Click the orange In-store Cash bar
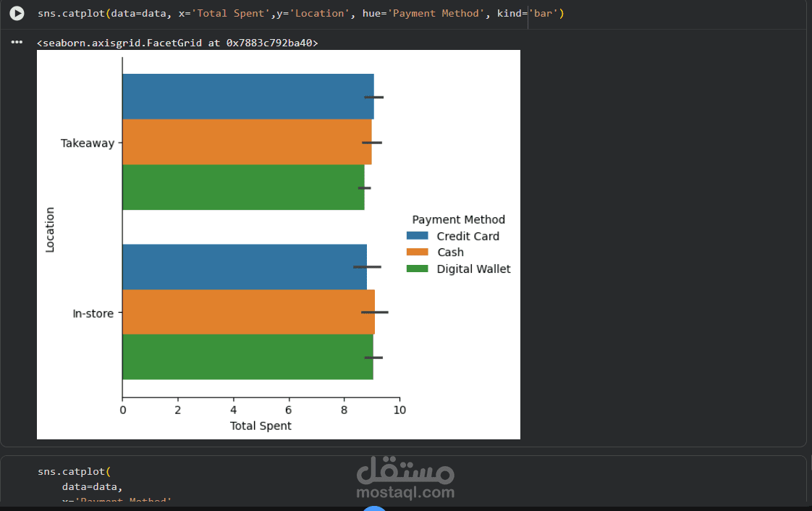Image resolution: width=812 pixels, height=511 pixels. click(x=248, y=312)
